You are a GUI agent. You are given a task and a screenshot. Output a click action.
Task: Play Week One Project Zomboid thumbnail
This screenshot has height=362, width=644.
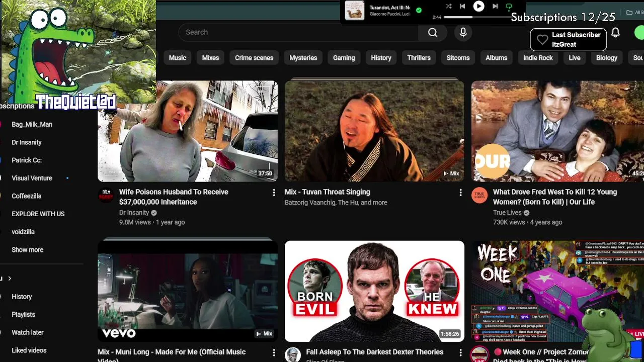(x=557, y=291)
